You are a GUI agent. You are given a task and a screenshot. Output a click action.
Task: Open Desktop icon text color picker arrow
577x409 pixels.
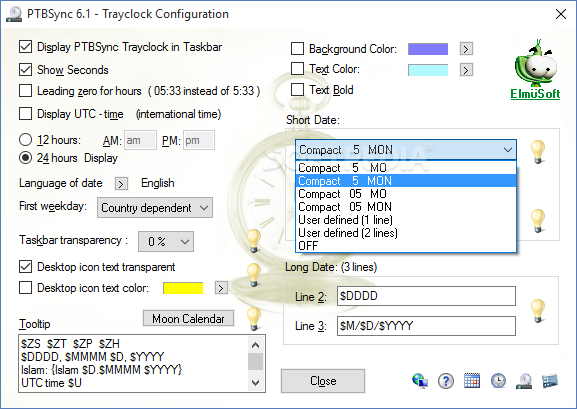(221, 288)
